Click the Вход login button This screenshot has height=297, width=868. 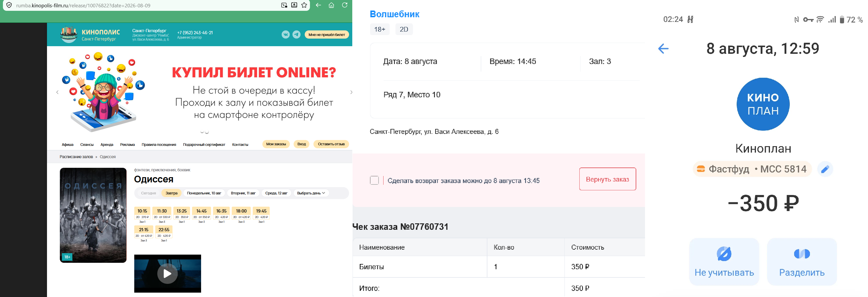coord(301,144)
